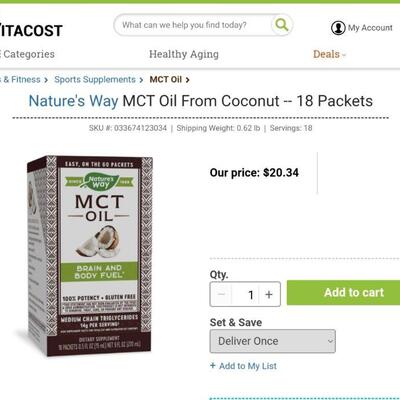The height and width of the screenshot is (400, 400).
Task: Focus the search text field
Action: [193, 25]
